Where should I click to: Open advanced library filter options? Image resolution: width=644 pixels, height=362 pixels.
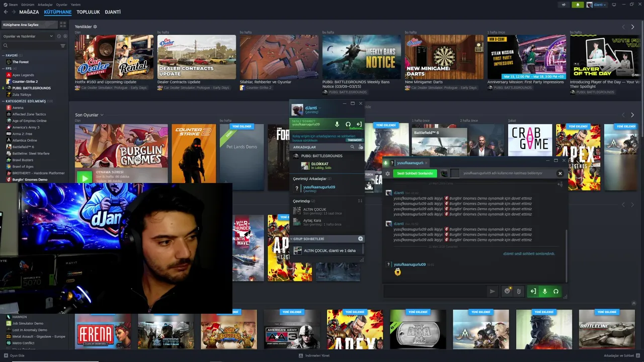click(x=63, y=46)
